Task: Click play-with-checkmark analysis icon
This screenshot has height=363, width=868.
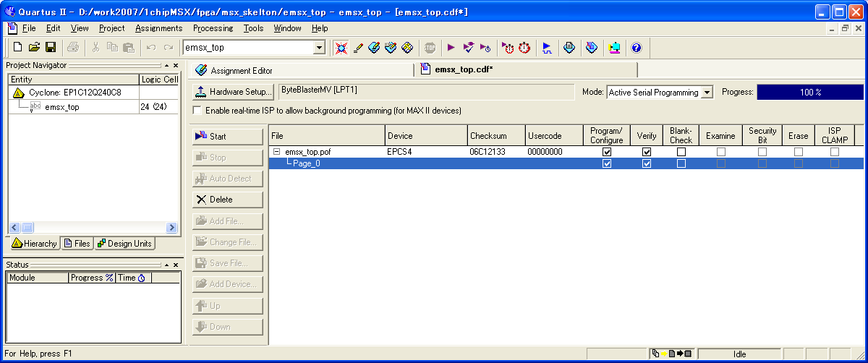Action: (468, 48)
